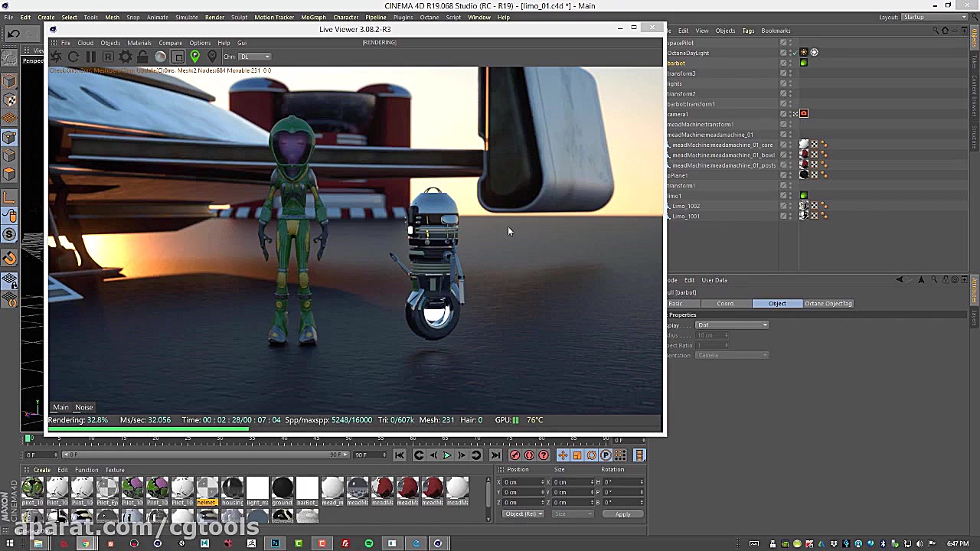Click the Apply button in coordinates
The width and height of the screenshot is (980, 551).
622,514
